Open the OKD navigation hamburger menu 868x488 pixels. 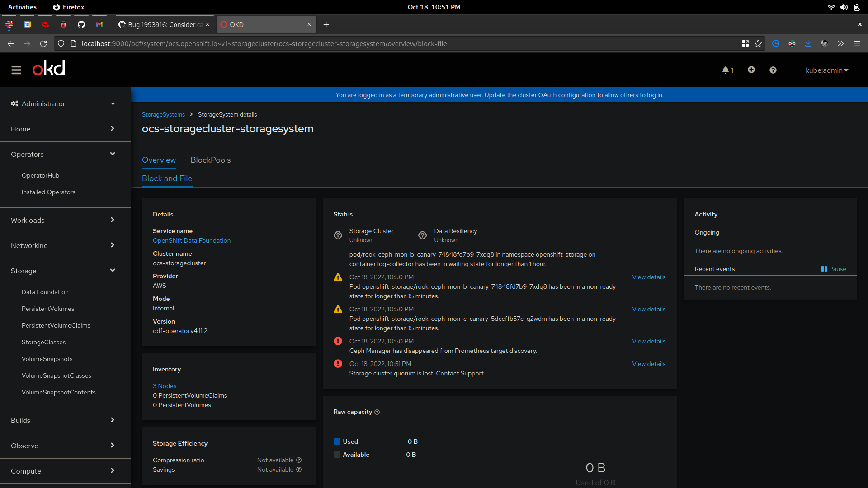click(x=16, y=70)
